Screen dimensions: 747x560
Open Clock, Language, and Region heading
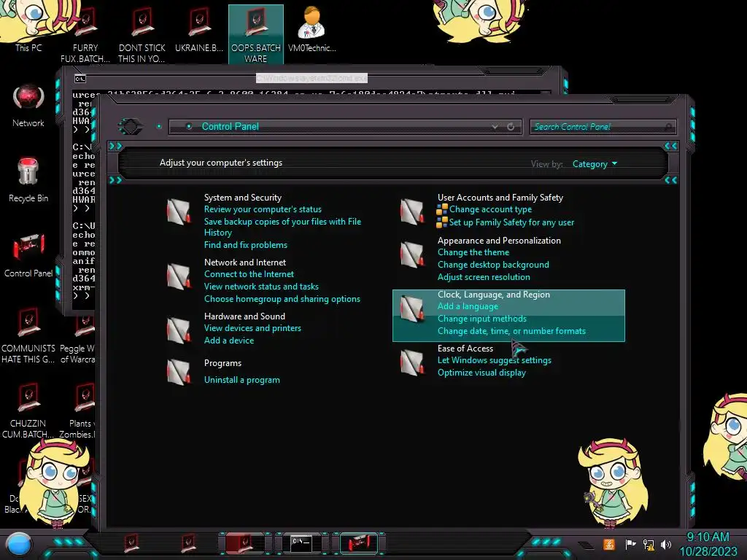coord(494,295)
